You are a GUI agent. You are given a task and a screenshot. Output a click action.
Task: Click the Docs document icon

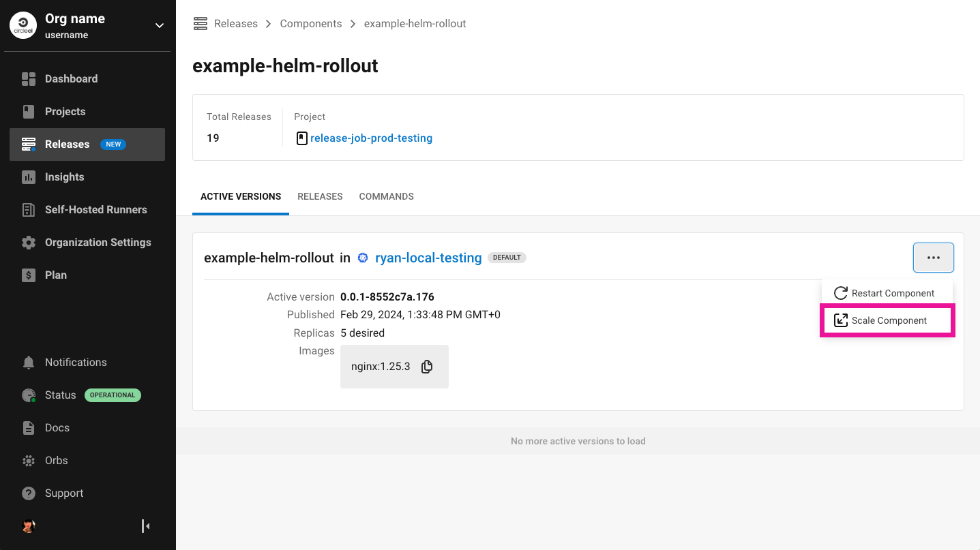(29, 428)
